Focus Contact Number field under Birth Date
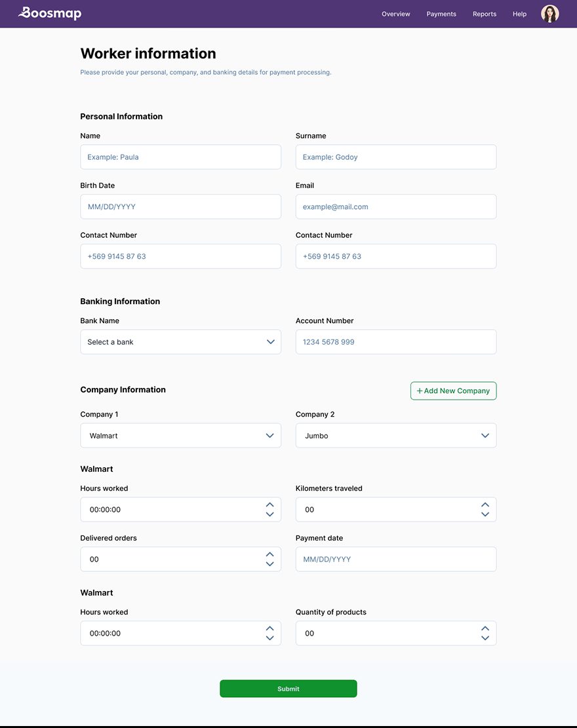The width and height of the screenshot is (577, 728). coord(181,256)
